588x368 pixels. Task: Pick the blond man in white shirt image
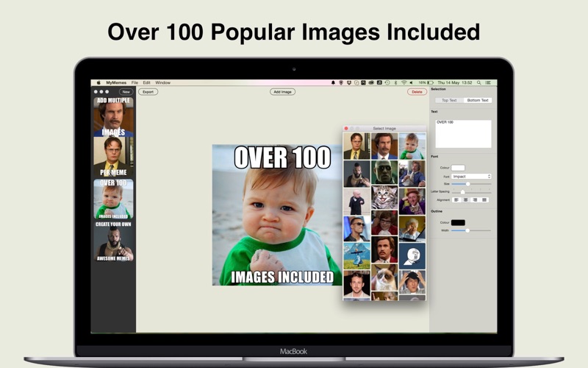coord(356,284)
